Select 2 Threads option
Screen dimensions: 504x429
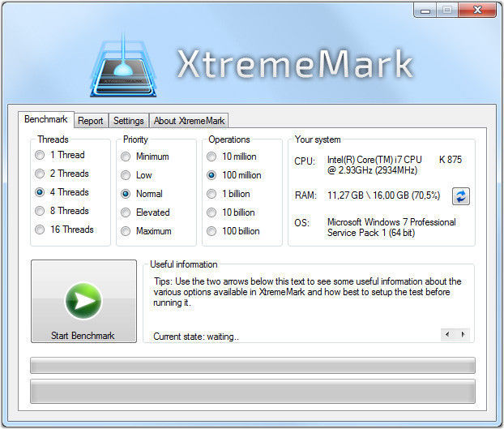pyautogui.click(x=62, y=174)
